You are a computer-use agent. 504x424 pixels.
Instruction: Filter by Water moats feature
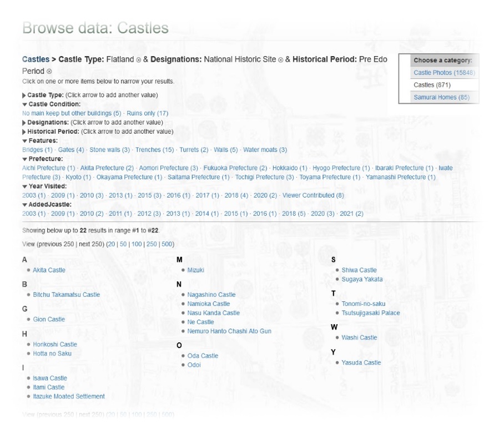point(265,150)
